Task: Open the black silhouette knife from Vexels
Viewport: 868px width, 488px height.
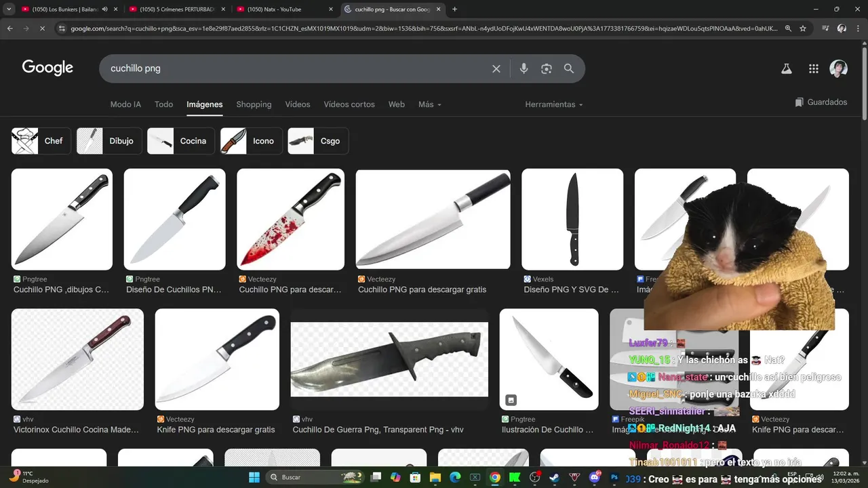Action: (572, 220)
